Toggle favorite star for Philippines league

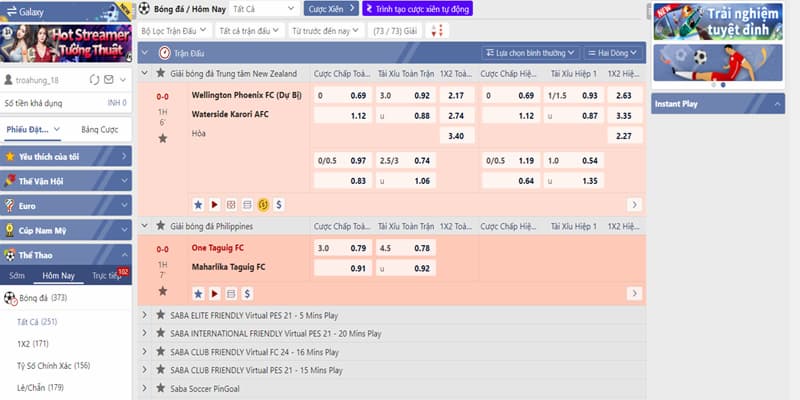click(161, 226)
